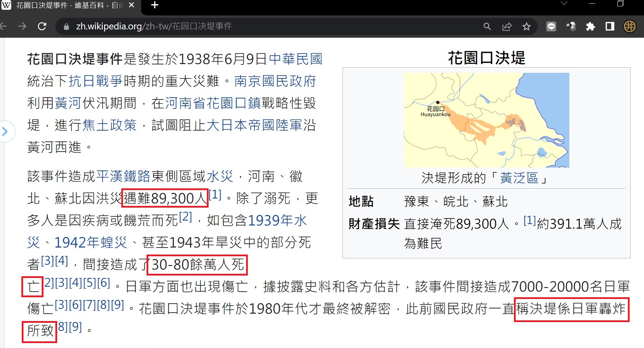Open the 平漢鐵路 link

click(x=123, y=176)
